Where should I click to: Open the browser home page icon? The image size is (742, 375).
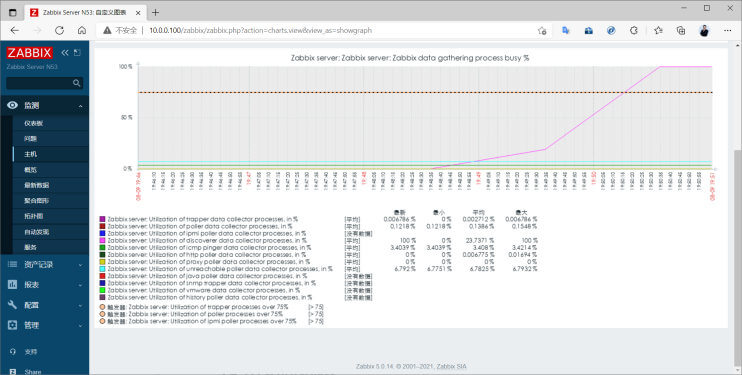point(82,30)
